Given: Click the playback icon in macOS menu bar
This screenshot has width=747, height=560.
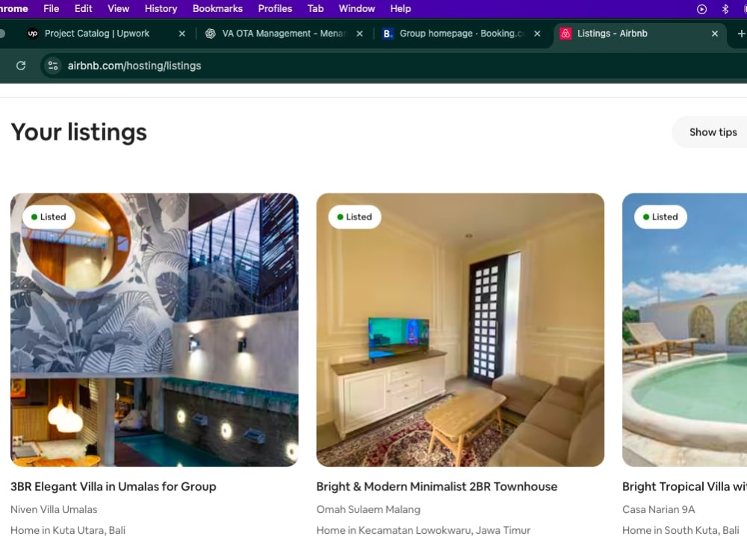Looking at the screenshot, I should point(701,8).
